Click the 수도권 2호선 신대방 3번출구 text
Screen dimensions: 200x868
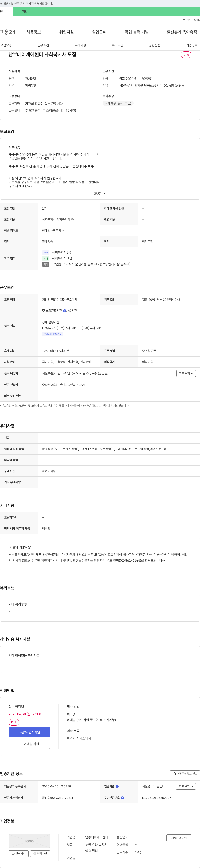coord(64,385)
